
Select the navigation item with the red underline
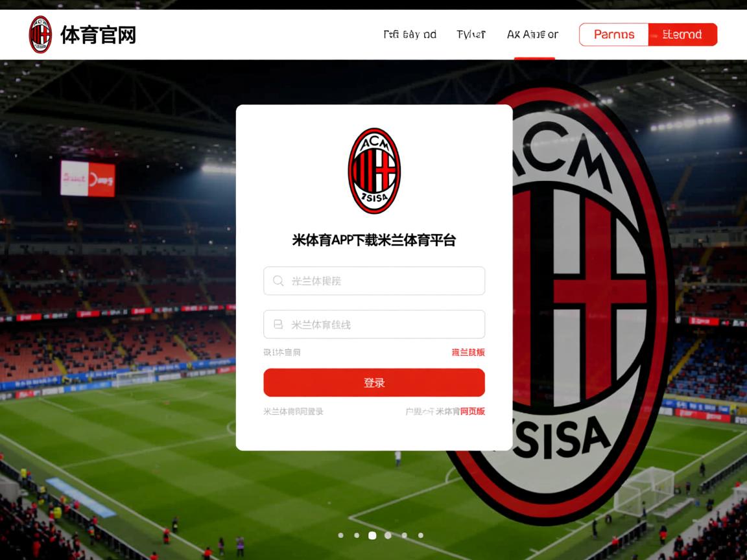[532, 34]
